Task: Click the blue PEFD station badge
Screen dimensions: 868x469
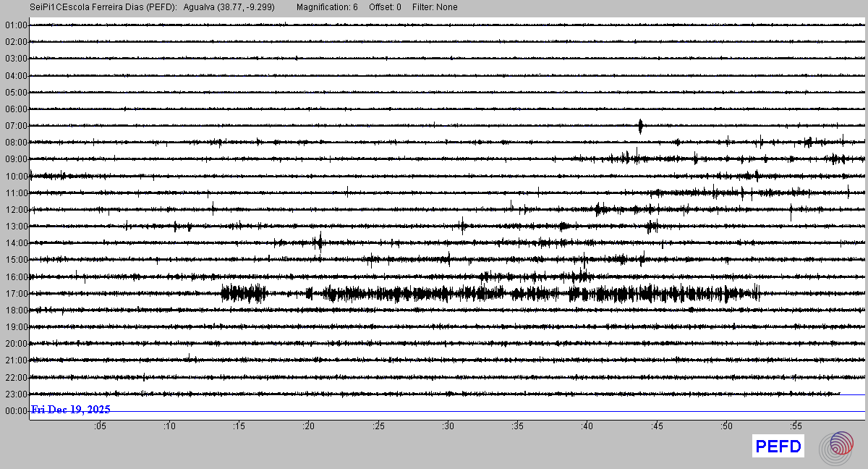Action: coord(778,447)
